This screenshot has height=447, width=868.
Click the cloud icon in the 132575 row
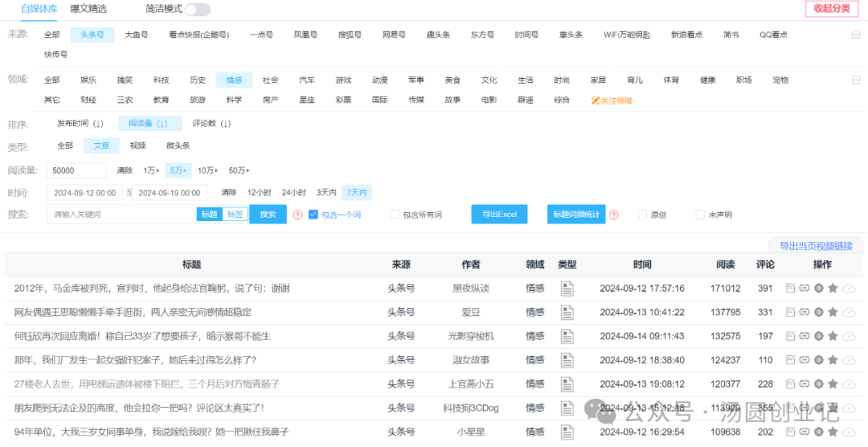coord(849,336)
